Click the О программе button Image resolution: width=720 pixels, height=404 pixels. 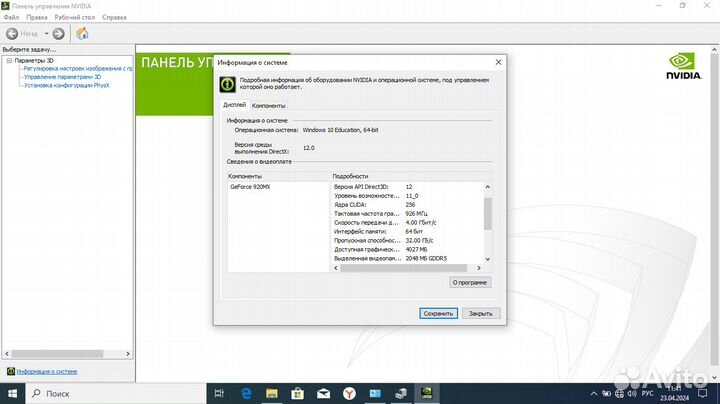coord(469,282)
